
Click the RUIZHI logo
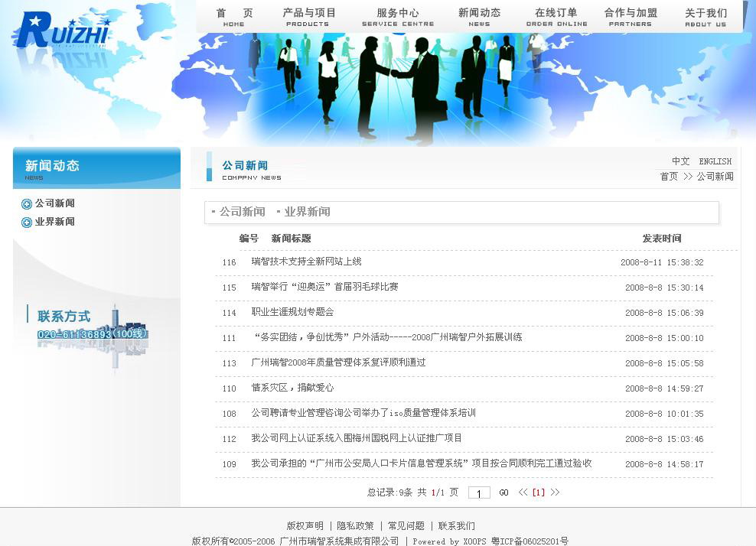pos(62,31)
